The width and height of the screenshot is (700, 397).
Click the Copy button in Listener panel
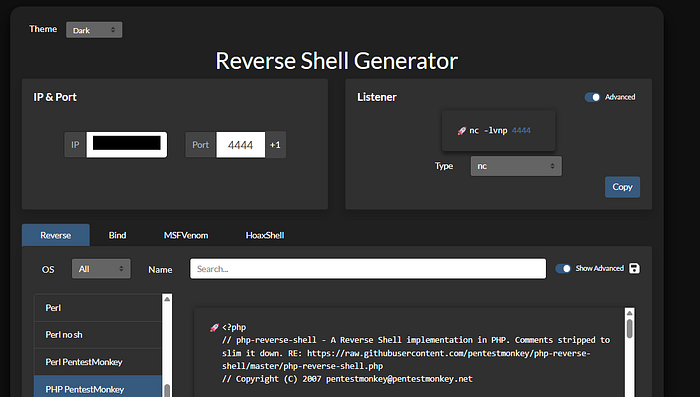coord(622,187)
